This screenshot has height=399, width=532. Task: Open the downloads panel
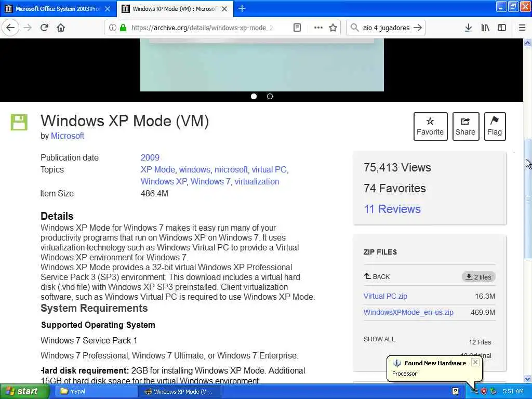pos(468,28)
